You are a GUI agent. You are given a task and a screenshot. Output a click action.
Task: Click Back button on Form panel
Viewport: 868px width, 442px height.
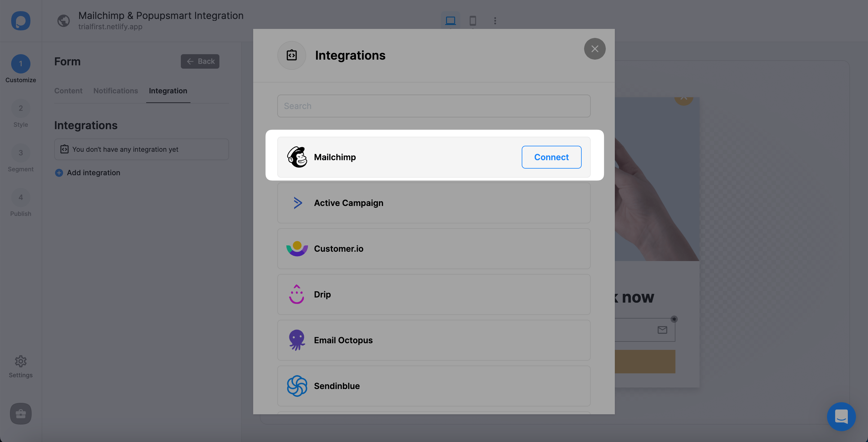200,61
